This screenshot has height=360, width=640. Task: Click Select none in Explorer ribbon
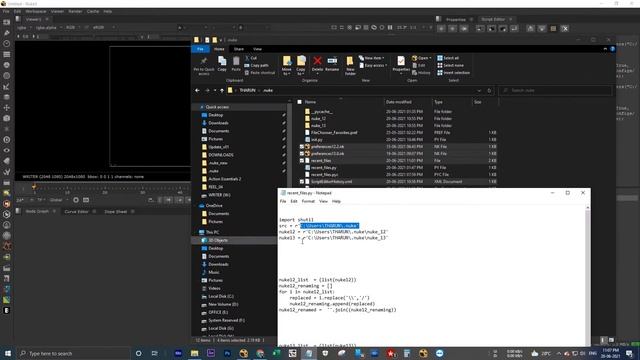coord(450,65)
